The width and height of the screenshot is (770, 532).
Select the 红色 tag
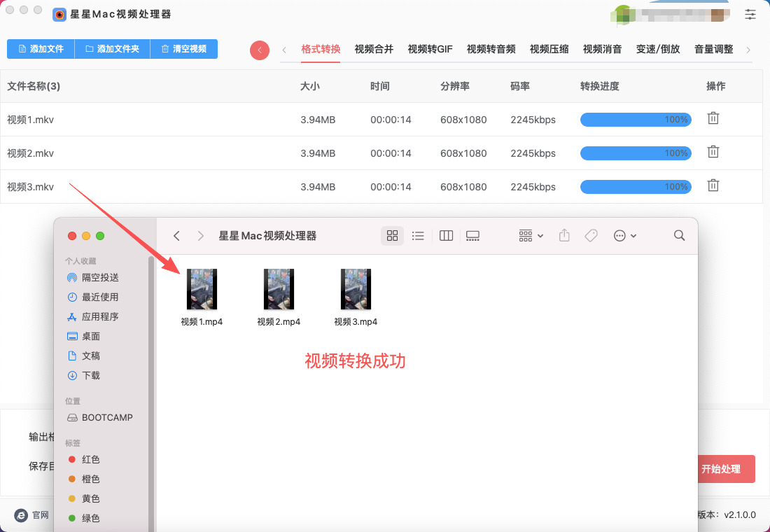pyautogui.click(x=84, y=459)
